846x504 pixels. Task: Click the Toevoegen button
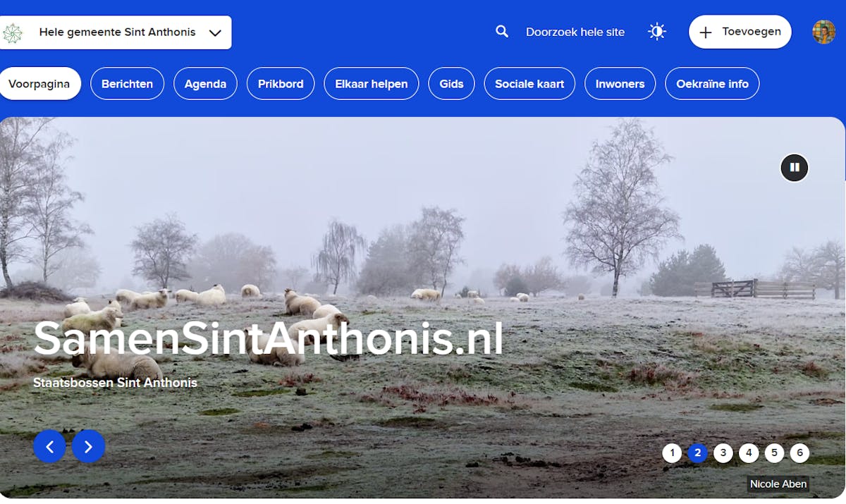pyautogui.click(x=740, y=32)
